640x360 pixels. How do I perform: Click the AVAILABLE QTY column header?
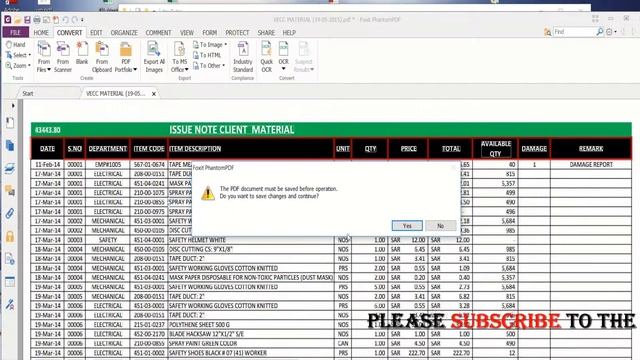pyautogui.click(x=496, y=149)
